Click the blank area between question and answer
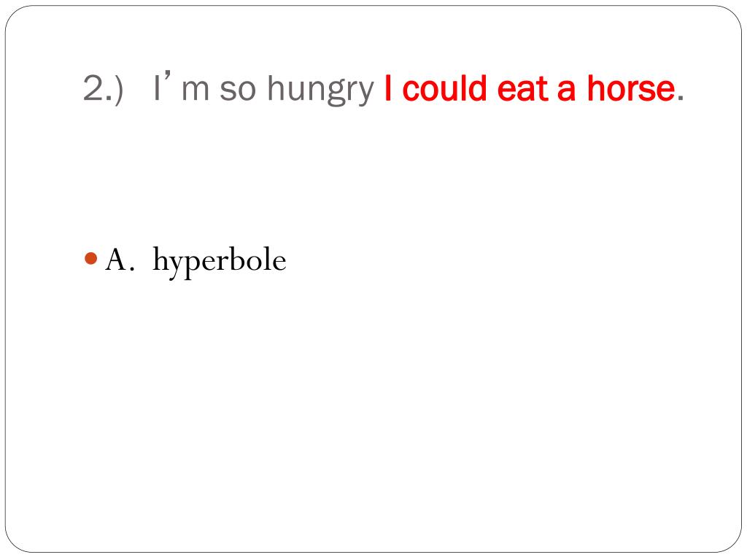 pyautogui.click(x=373, y=176)
